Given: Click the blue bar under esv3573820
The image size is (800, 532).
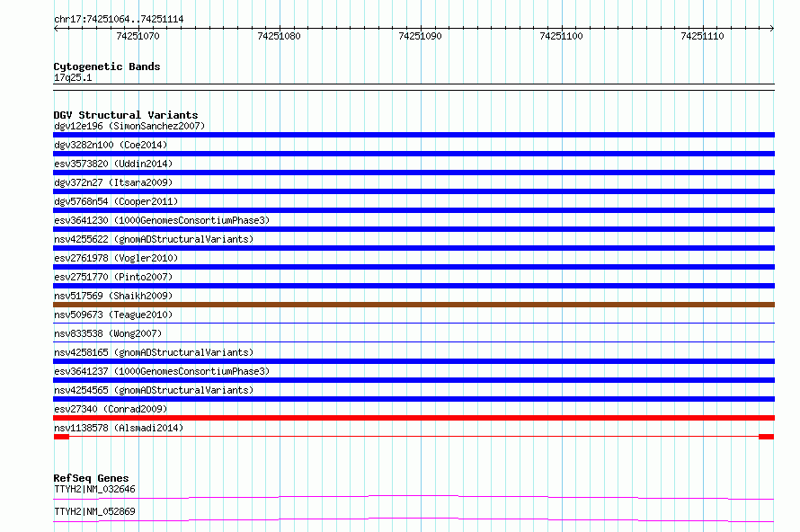Looking at the screenshot, I should coord(413,173).
